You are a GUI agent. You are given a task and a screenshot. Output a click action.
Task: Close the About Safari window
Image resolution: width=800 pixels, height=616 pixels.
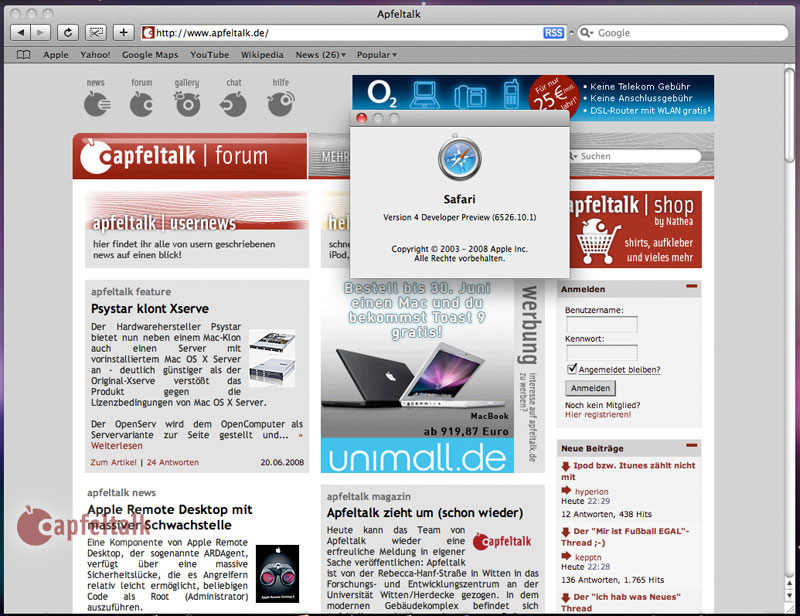[x=362, y=118]
